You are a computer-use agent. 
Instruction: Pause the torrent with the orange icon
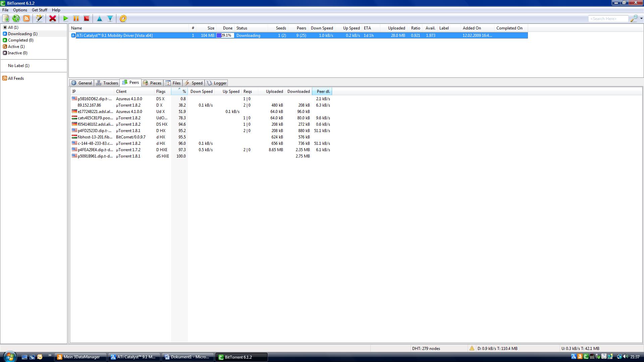pos(76,19)
